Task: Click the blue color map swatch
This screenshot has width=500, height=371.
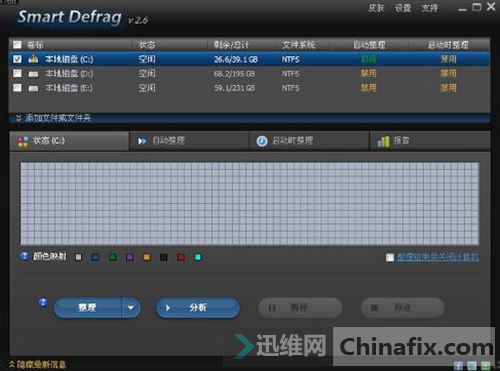Action: (96, 257)
